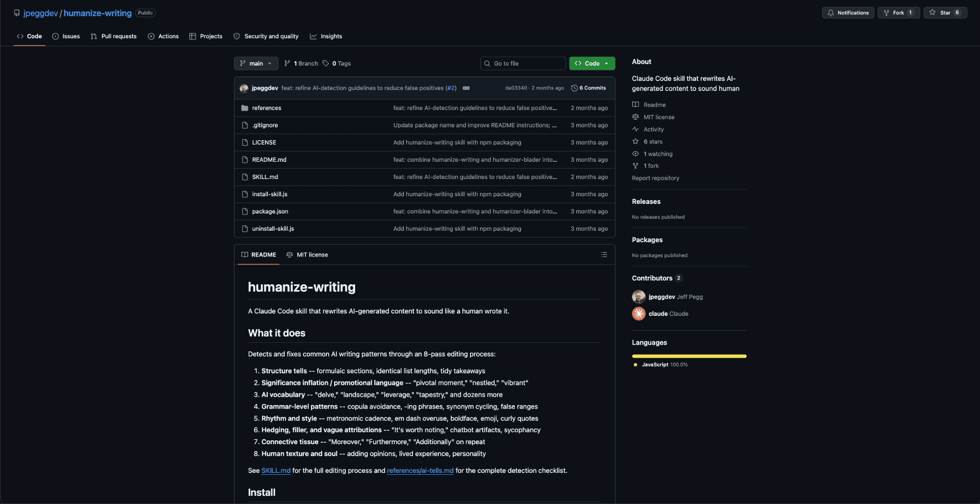Click the claude contributor avatar
This screenshot has width=980, height=504.
tap(638, 314)
